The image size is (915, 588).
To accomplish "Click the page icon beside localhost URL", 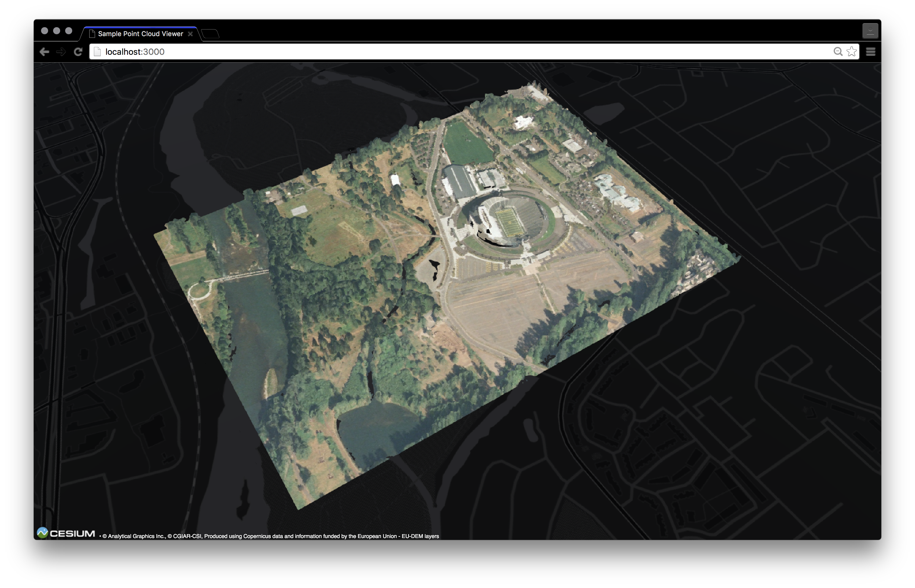I will (97, 51).
